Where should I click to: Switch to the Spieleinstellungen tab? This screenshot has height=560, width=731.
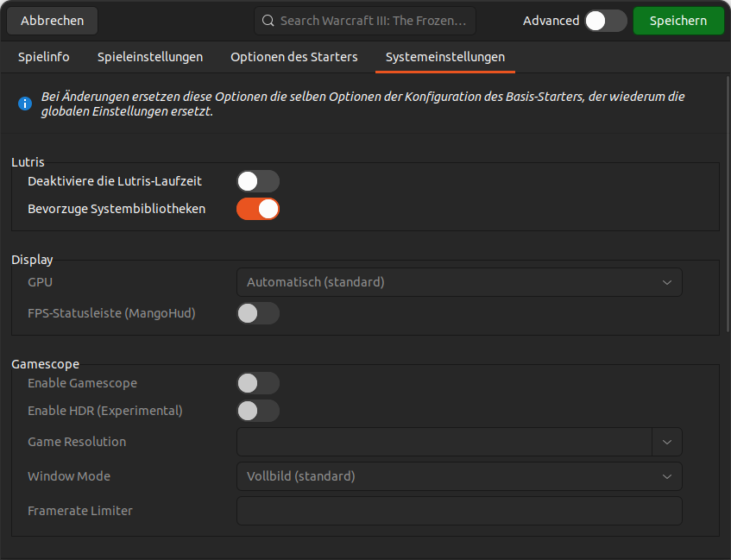[149, 57]
